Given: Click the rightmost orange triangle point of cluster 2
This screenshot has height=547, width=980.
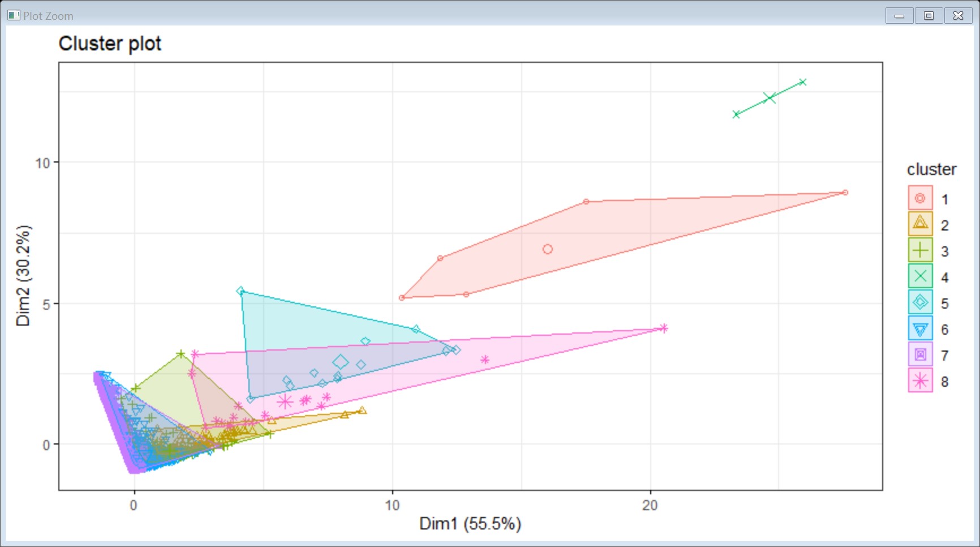Looking at the screenshot, I should pos(362,410).
